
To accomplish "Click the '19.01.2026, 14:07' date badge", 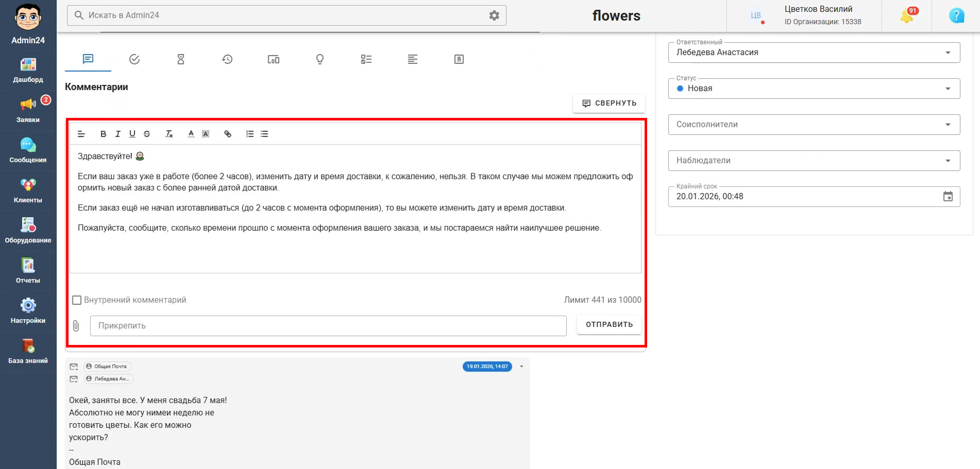I will pos(487,367).
